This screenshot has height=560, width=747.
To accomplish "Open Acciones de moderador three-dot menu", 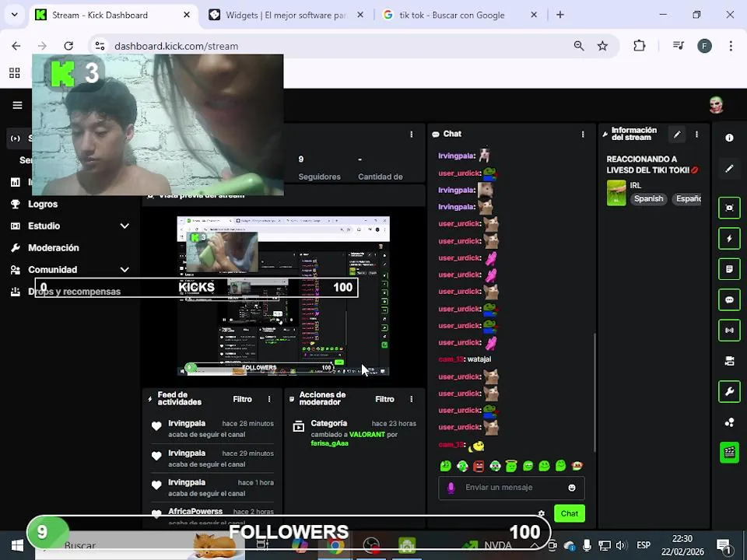I will (x=411, y=399).
